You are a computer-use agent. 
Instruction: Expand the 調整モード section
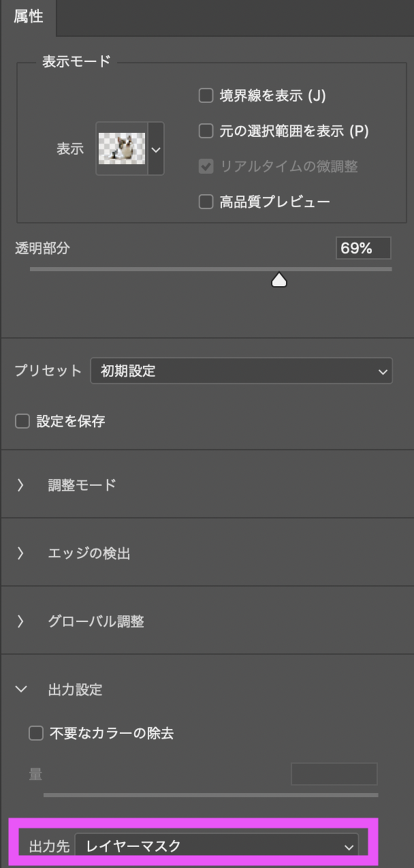pos(21,485)
